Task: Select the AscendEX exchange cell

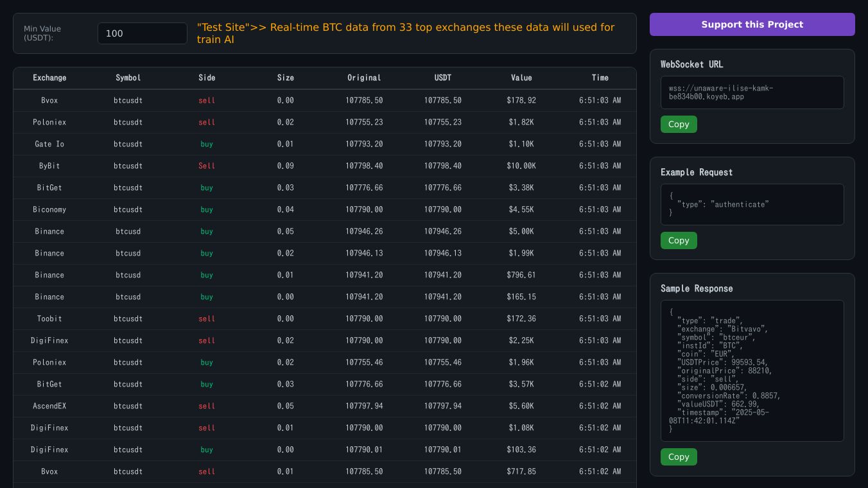Action: pos(49,406)
